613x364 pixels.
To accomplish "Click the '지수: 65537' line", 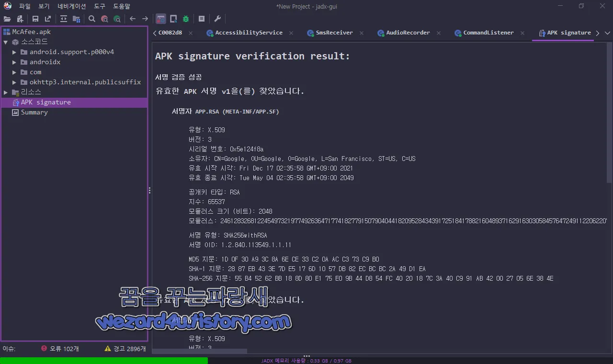I will (x=207, y=202).
